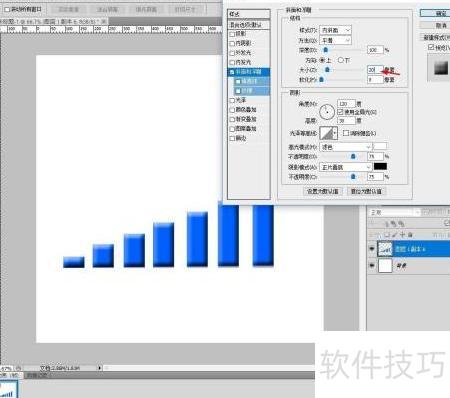Enable the Drop Shadow (投影) checkbox
The height and width of the screenshot is (398, 450).
tap(232, 34)
